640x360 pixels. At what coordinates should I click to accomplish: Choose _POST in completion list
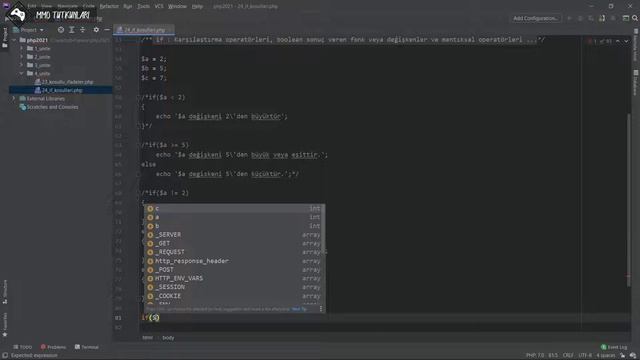coord(234,270)
